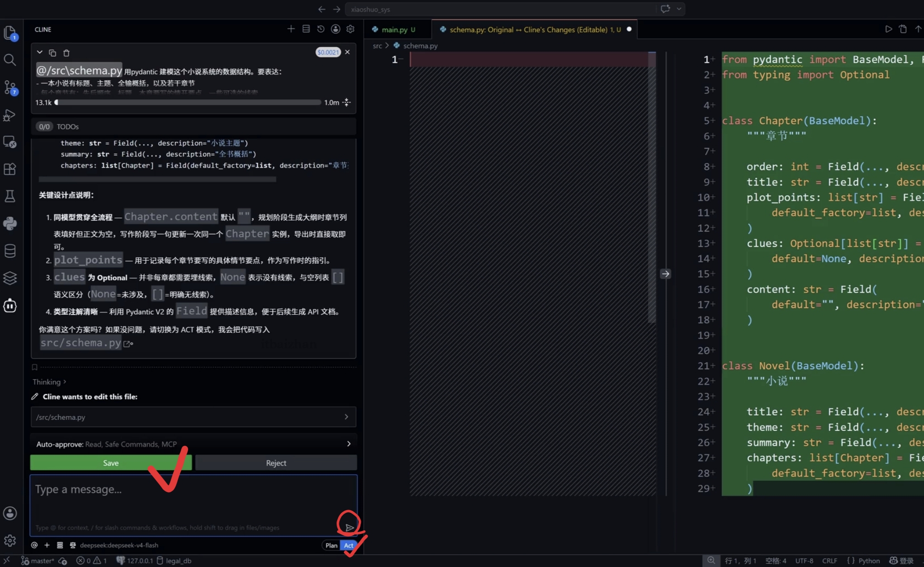The image size is (924, 567).
Task: Delete the current Cline task
Action: point(66,53)
